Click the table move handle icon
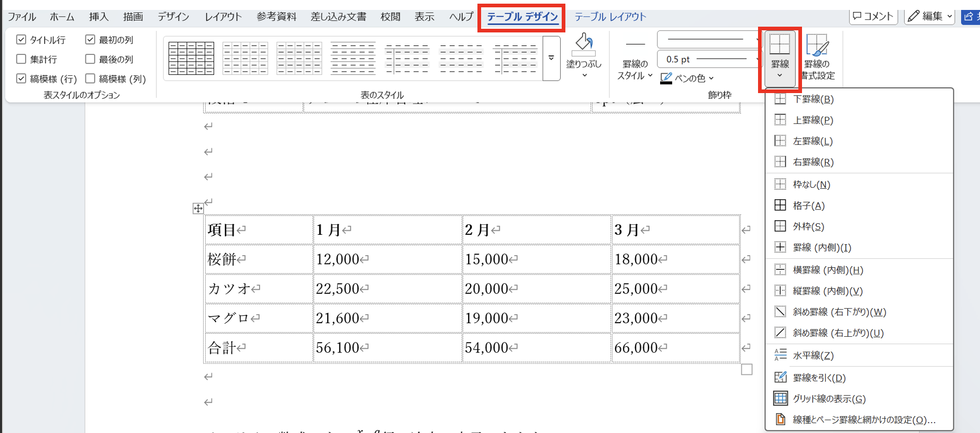The image size is (980, 433). point(198,209)
